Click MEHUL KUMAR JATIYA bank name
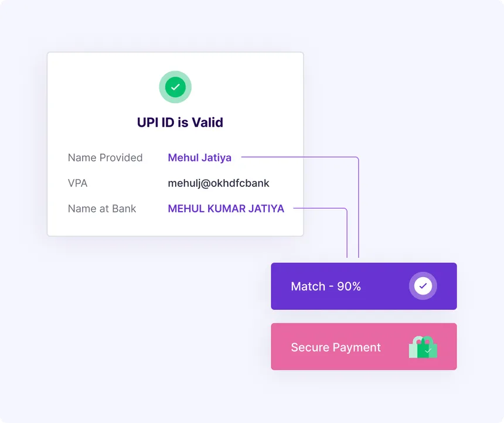Viewport: 504px width, 423px height. 226,209
